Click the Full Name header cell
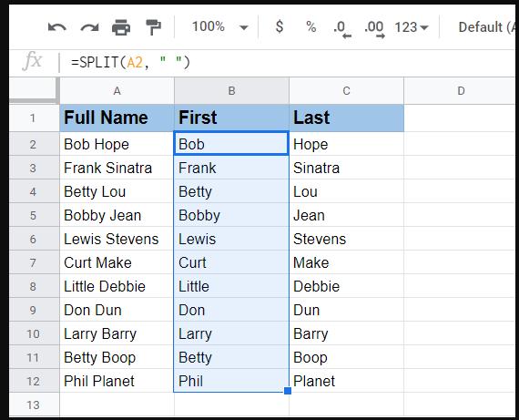 click(x=117, y=118)
